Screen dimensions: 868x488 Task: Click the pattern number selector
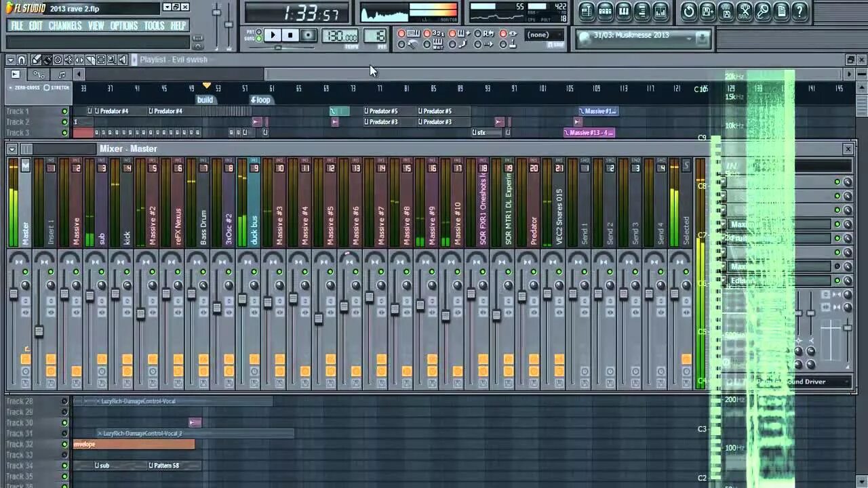(375, 36)
